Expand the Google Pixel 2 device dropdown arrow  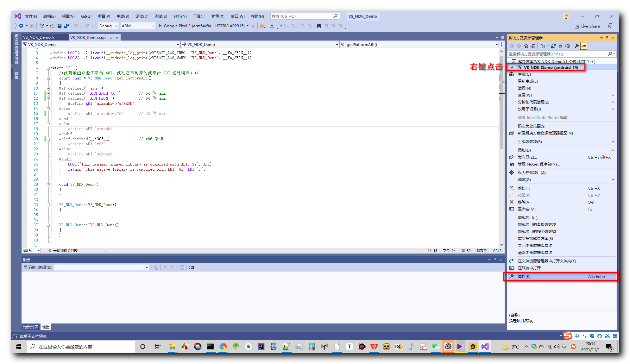pos(248,26)
